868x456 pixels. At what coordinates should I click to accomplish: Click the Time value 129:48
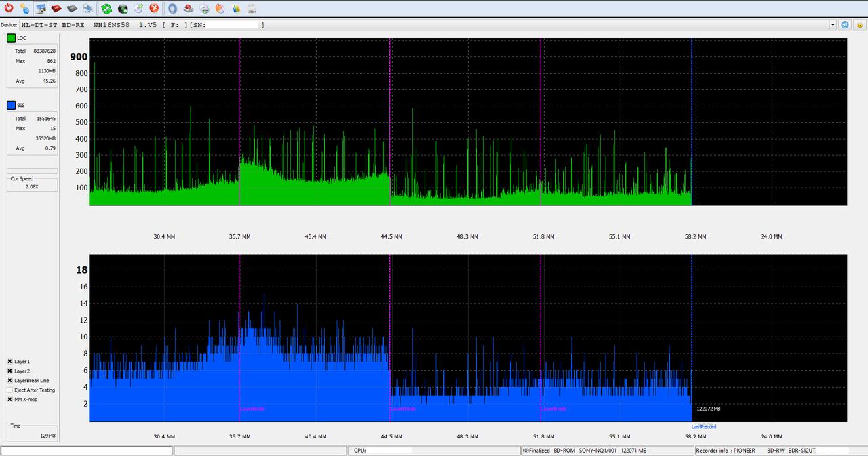click(47, 436)
